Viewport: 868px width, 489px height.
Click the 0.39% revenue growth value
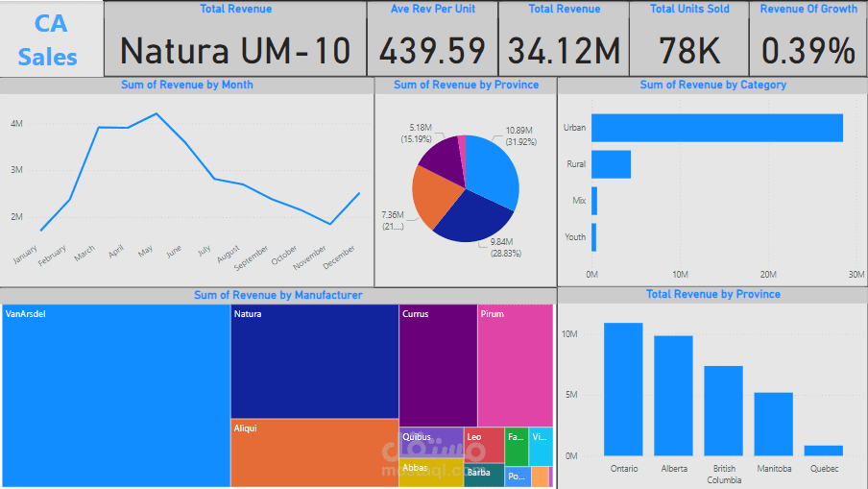(x=808, y=51)
